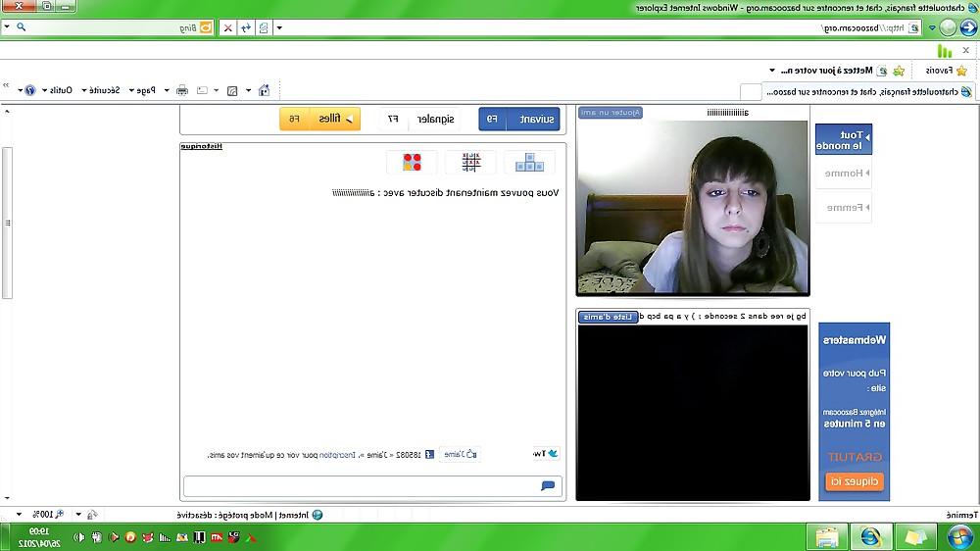Expand the address bar autocomplete dropdown arrow

pyautogui.click(x=279, y=27)
